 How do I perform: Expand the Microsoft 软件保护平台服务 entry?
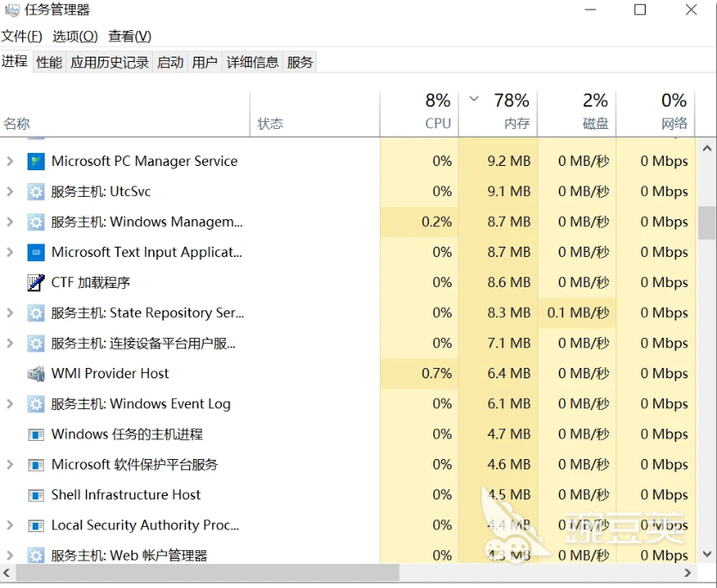pyautogui.click(x=10, y=465)
